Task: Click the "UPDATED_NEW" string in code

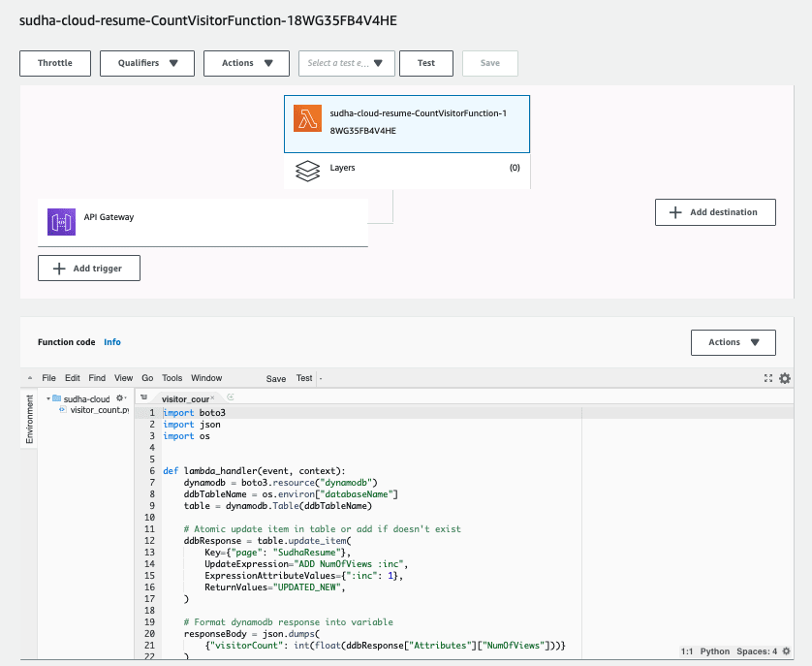Action: pos(307,587)
